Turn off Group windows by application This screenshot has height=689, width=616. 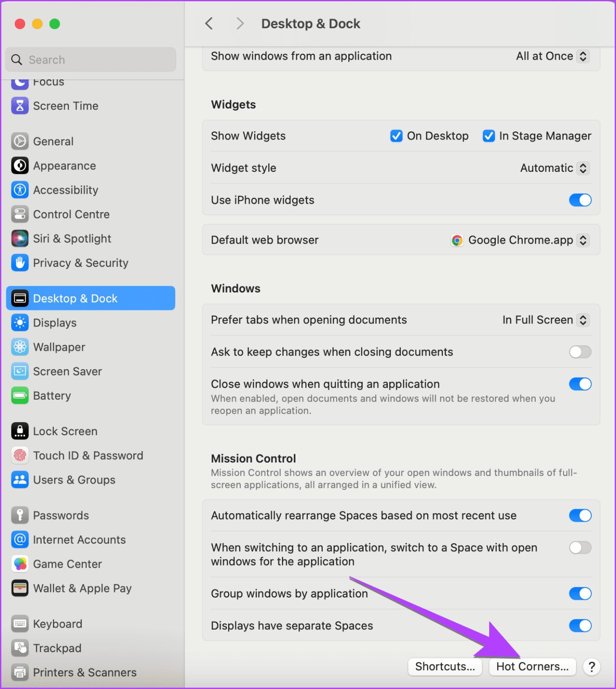(580, 593)
